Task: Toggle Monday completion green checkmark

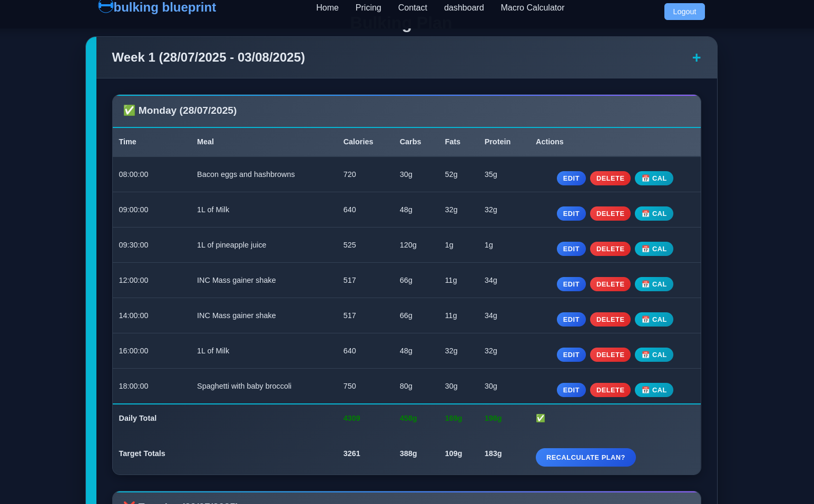Action: coord(129,111)
